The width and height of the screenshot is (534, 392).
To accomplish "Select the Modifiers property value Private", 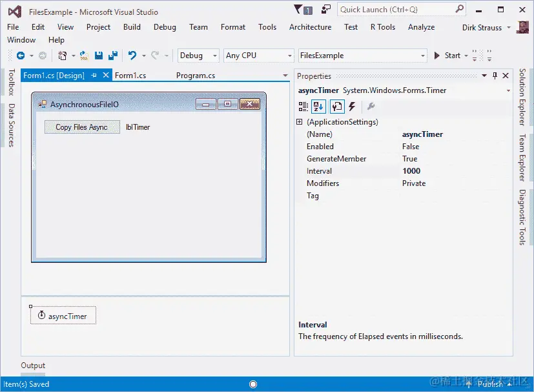I will 414,183.
